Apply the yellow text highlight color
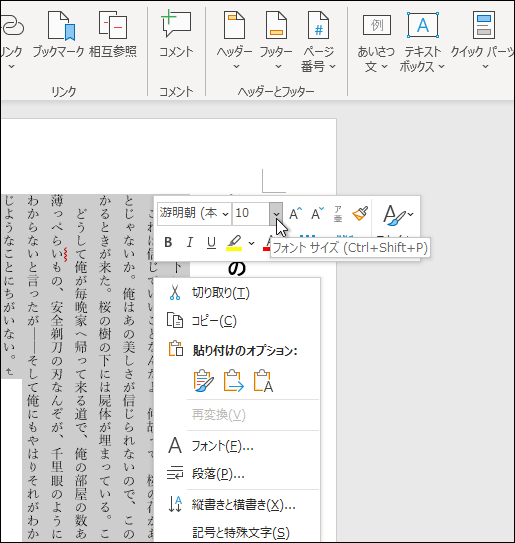Image resolution: width=515 pixels, height=543 pixels. point(234,243)
